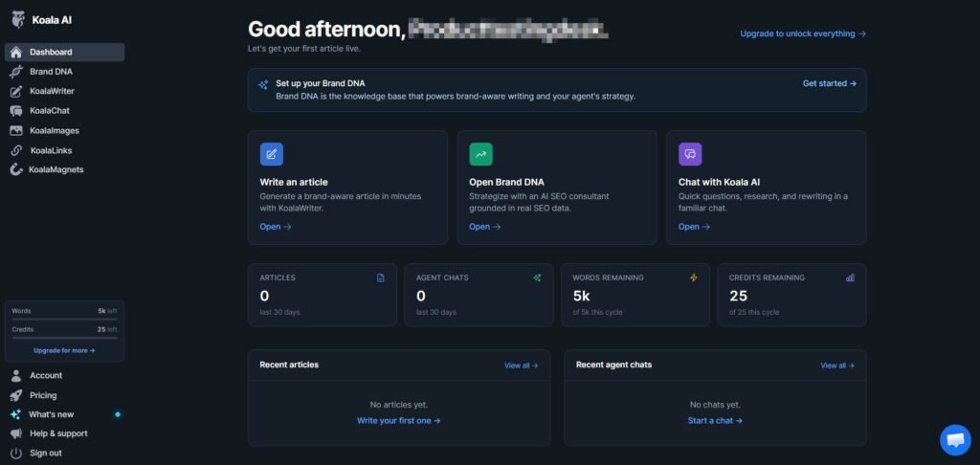
Task: Click the sparkle icon in Agent Chats card
Action: [538, 278]
